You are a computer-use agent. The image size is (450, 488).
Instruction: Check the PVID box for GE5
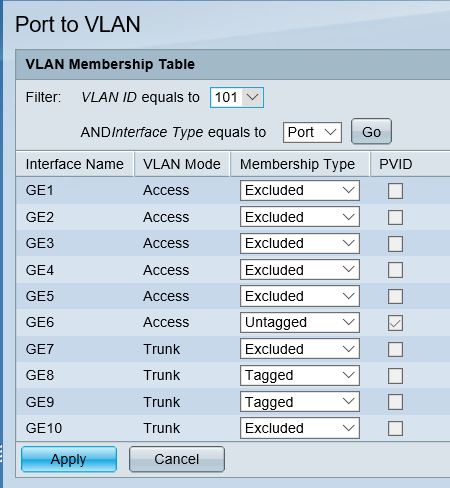click(395, 296)
